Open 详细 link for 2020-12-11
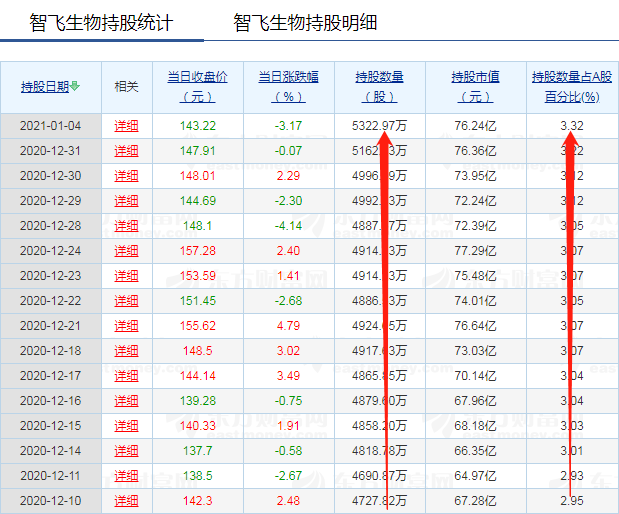 click(126, 476)
